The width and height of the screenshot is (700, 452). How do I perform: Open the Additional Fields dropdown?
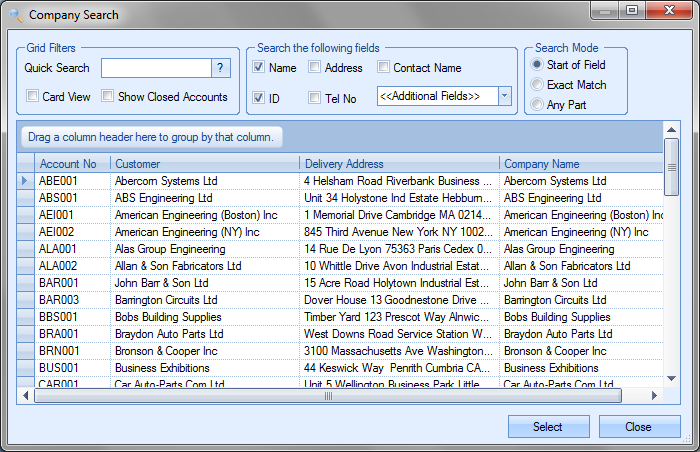pyautogui.click(x=504, y=96)
